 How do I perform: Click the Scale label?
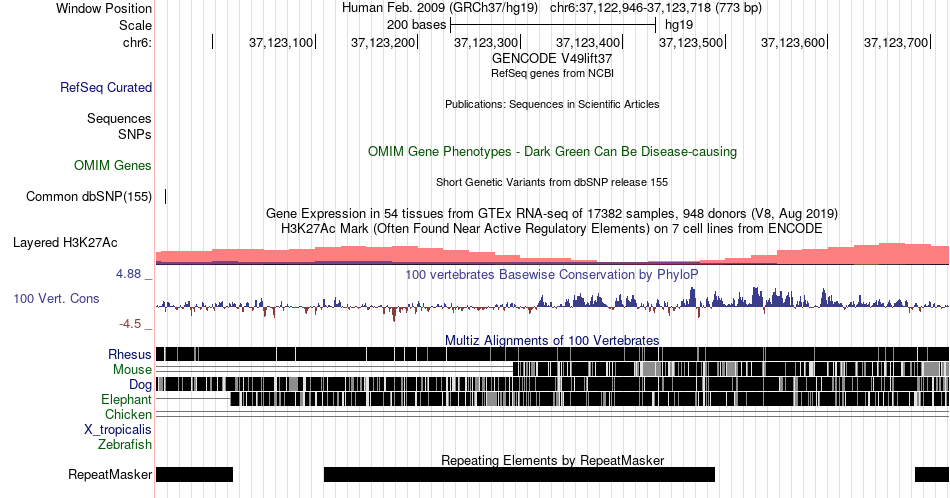tap(136, 25)
